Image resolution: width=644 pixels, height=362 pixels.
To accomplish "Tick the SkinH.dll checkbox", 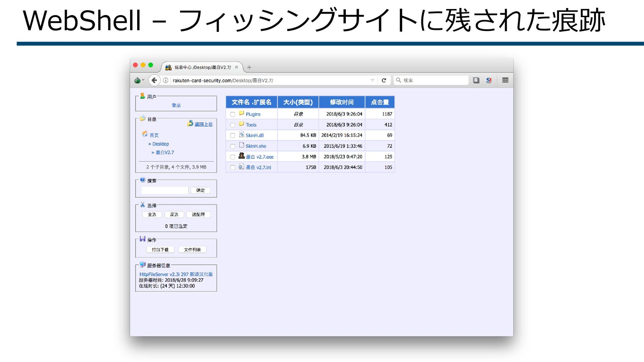I will [232, 136].
